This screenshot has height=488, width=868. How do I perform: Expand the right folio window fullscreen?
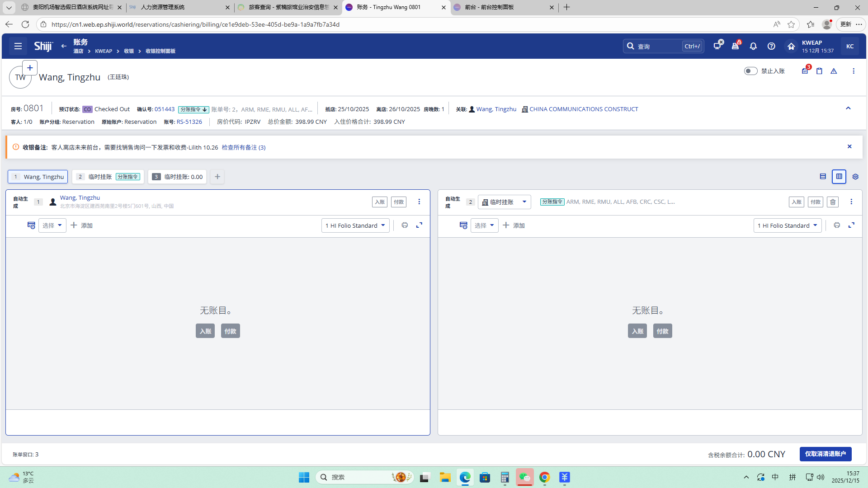tap(851, 225)
